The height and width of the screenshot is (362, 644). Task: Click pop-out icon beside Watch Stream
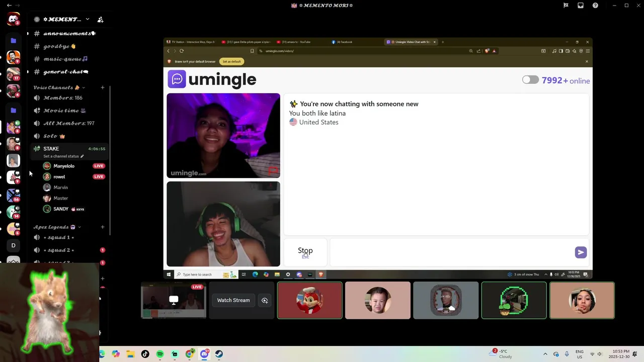pyautogui.click(x=265, y=301)
